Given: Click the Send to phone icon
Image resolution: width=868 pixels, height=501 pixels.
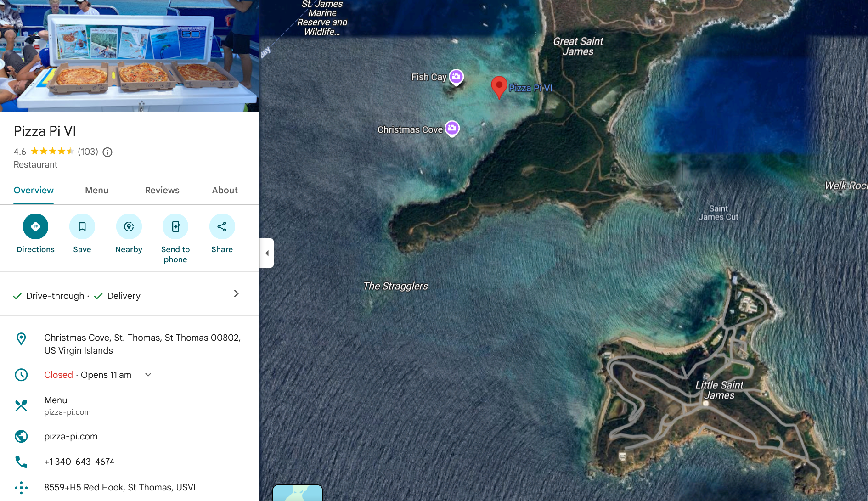Looking at the screenshot, I should point(175,226).
